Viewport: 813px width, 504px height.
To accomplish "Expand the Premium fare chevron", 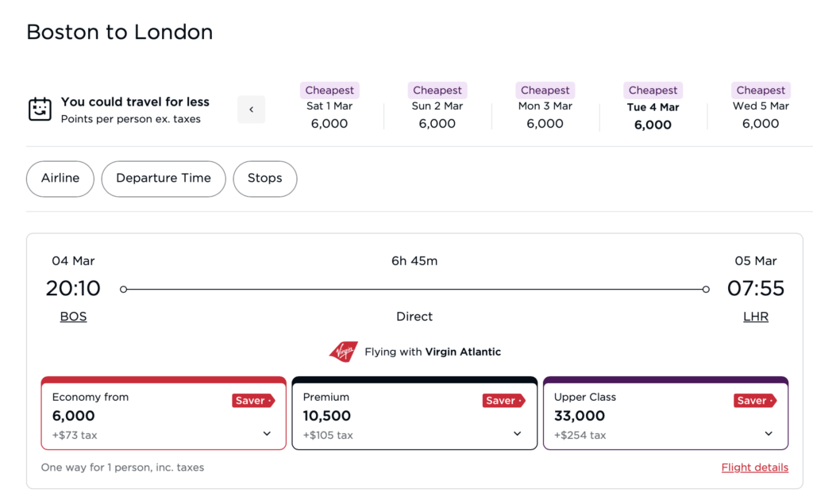I will point(518,434).
